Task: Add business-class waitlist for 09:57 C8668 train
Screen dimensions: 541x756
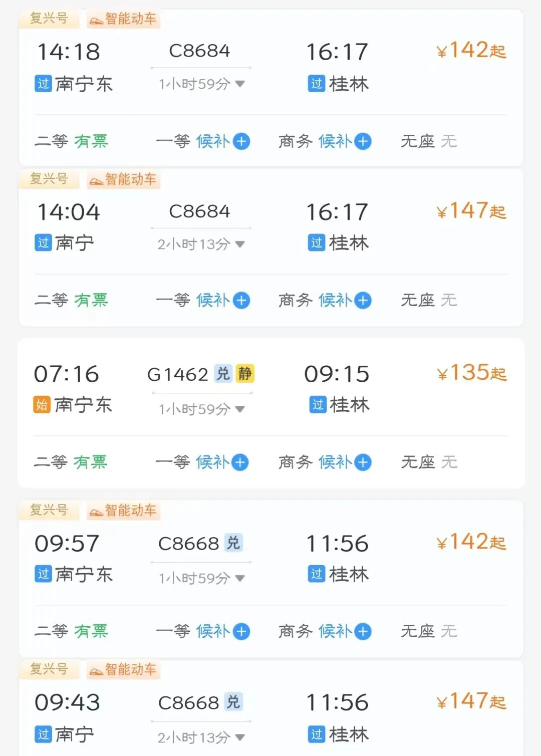Action: point(363,631)
